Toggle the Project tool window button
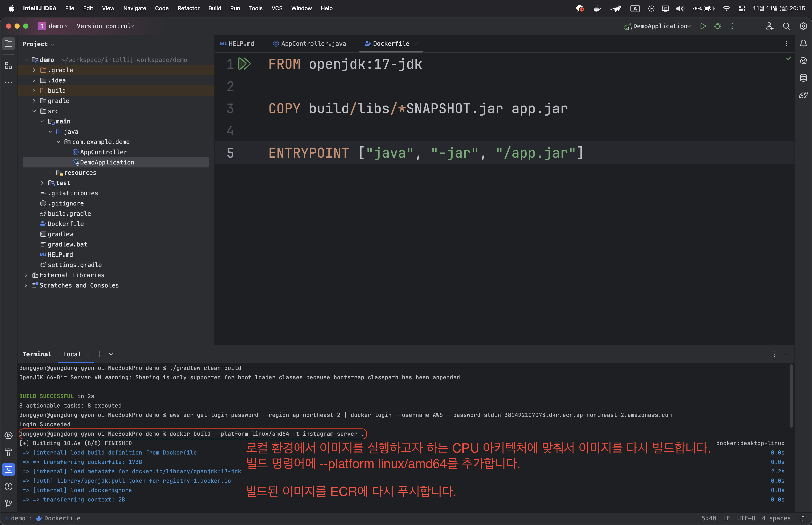 tap(9, 44)
